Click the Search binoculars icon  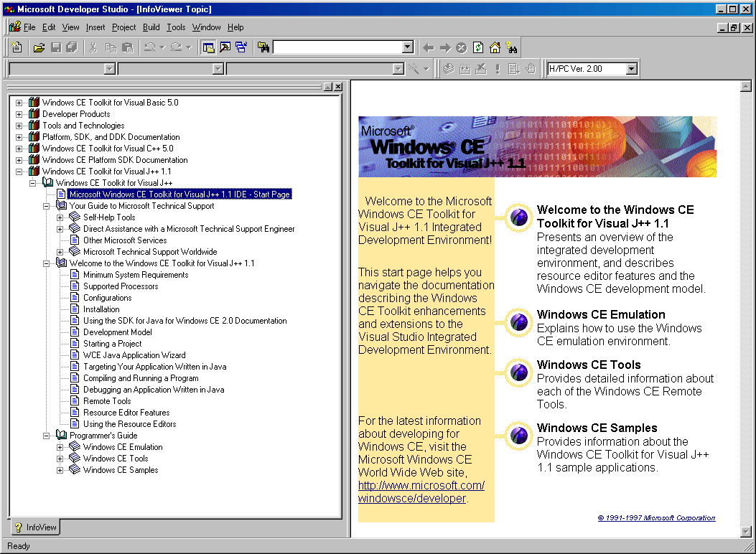click(x=512, y=47)
